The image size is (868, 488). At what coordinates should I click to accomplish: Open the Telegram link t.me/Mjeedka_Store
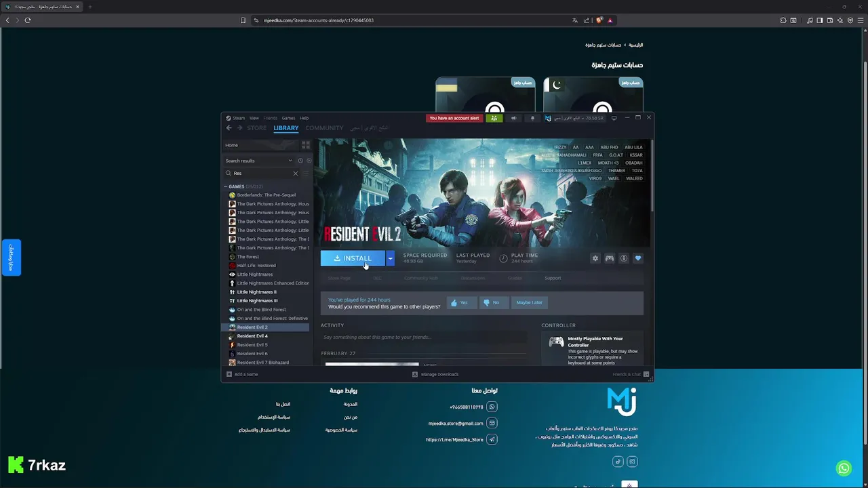(x=454, y=439)
